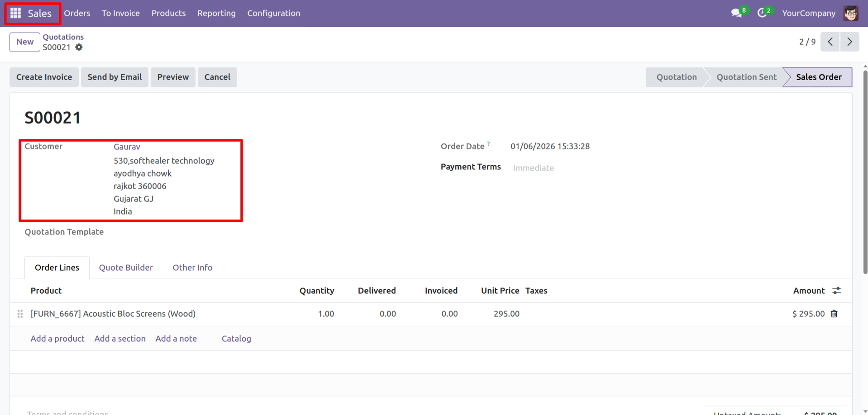The height and width of the screenshot is (415, 868).
Task: Open the activities clock icon
Action: click(762, 13)
